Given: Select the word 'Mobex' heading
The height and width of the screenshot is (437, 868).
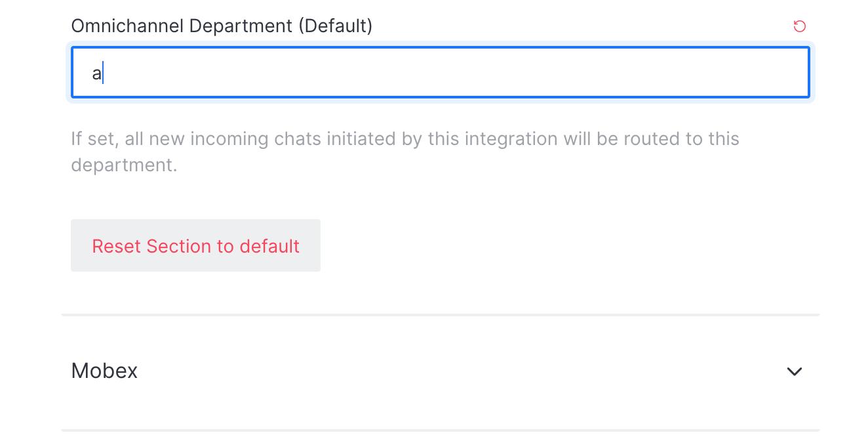Looking at the screenshot, I should (x=104, y=371).
